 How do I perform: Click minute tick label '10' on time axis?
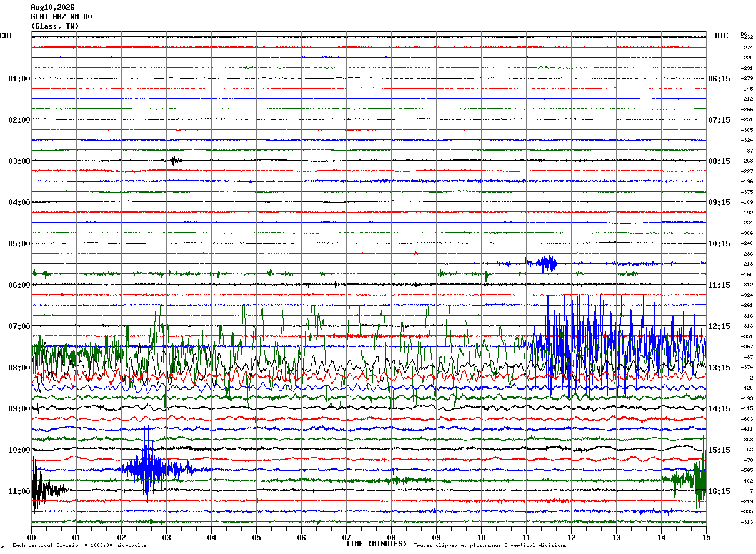(482, 538)
